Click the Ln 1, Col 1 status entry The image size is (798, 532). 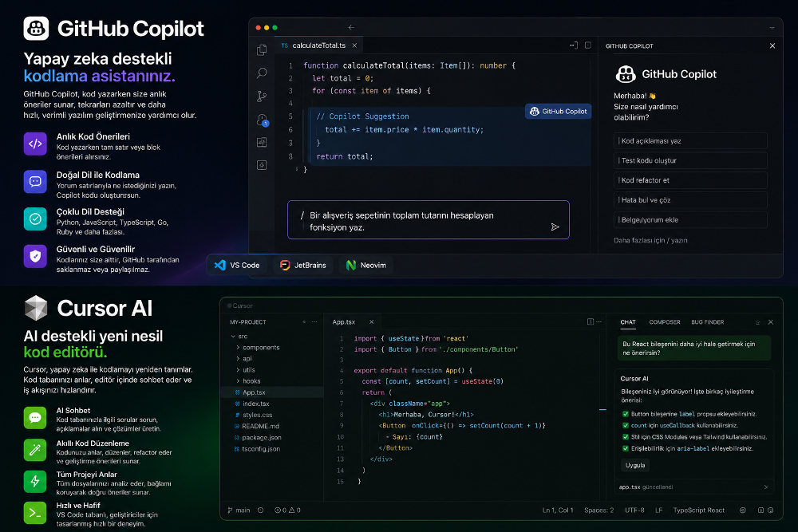coord(558,510)
